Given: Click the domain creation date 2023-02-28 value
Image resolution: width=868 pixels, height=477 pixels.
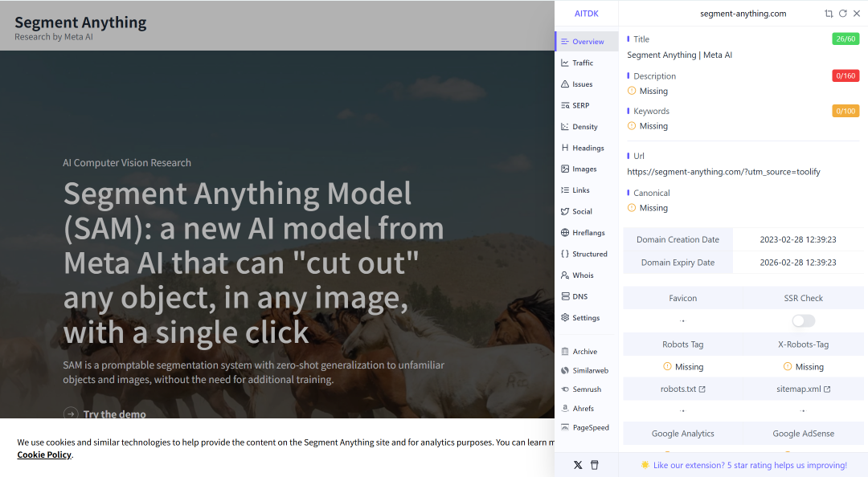Looking at the screenshot, I should 798,239.
